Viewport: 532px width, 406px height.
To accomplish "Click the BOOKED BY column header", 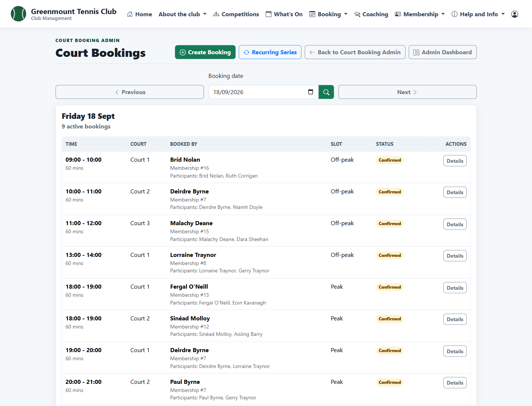I will tap(184, 144).
